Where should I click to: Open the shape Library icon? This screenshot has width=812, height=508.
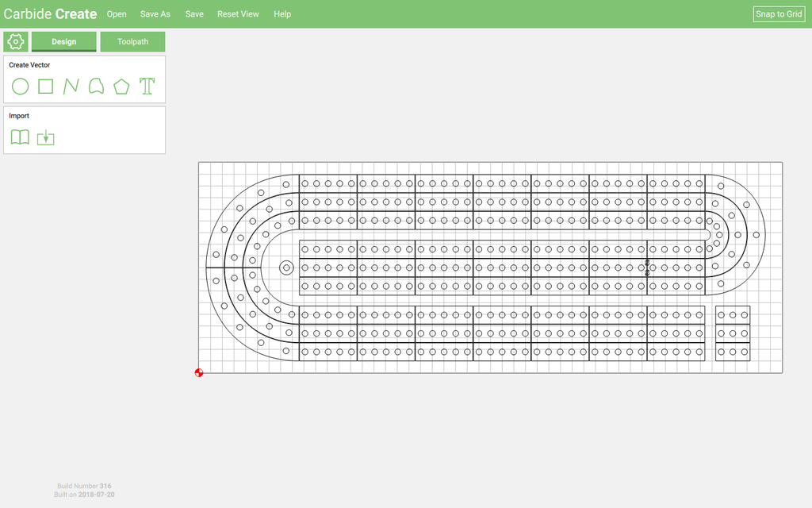pos(20,137)
